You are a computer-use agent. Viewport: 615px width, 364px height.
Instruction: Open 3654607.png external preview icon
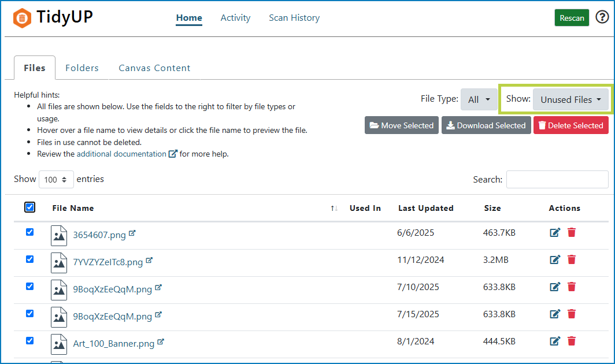132,233
